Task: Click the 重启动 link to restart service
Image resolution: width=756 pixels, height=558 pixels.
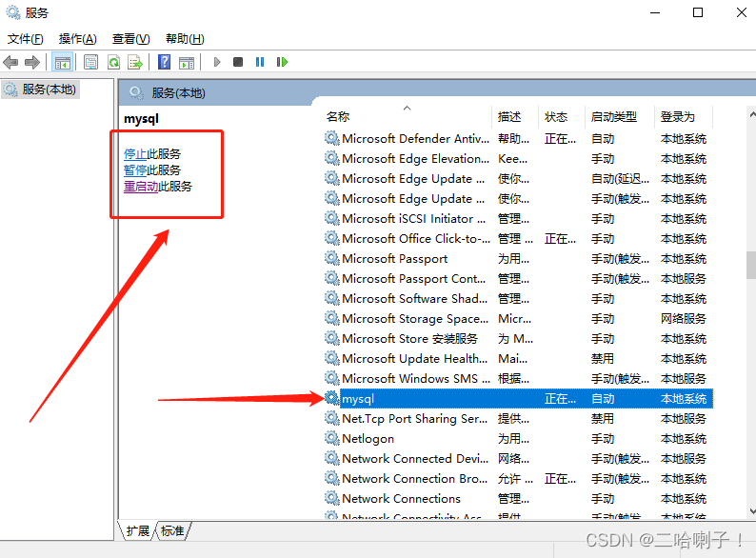Action: coord(141,187)
